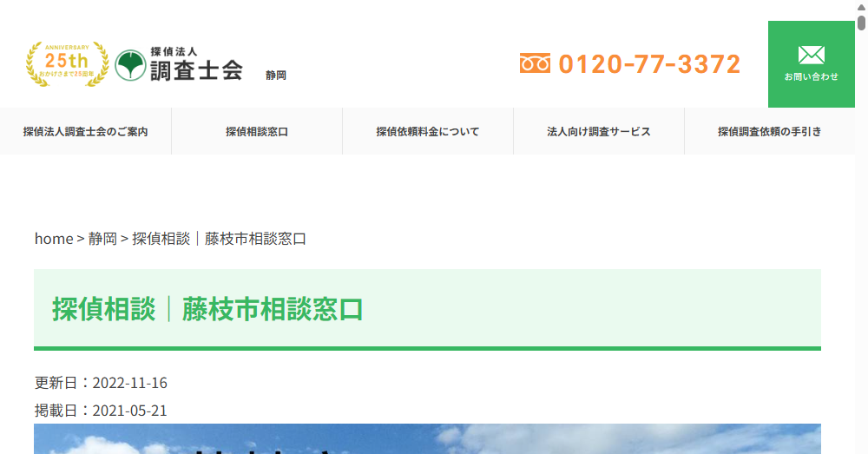Click the 25th anniversary laurel badge
The height and width of the screenshot is (454, 868).
67,63
